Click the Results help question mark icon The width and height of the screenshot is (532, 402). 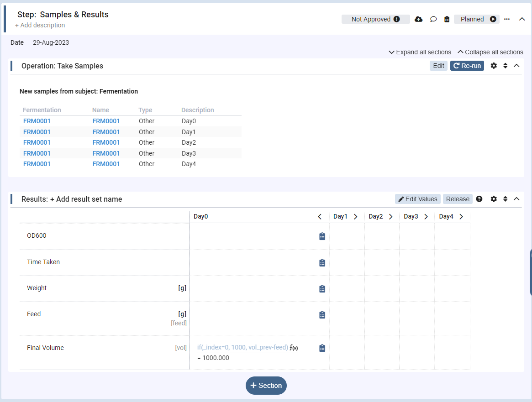tap(479, 199)
